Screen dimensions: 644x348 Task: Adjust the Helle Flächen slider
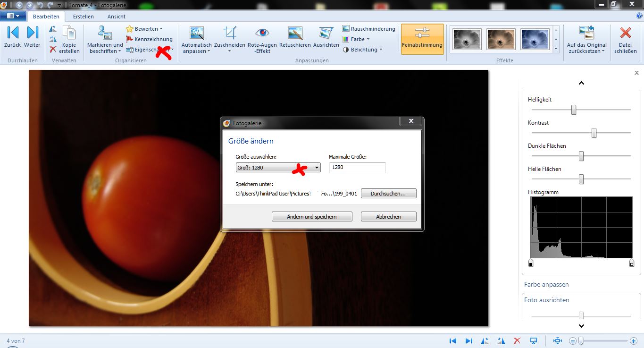coord(581,179)
